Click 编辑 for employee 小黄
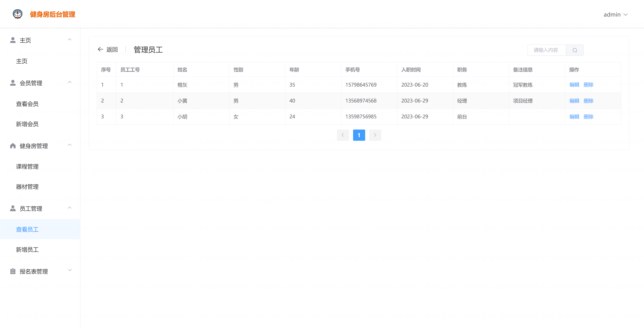This screenshot has height=328, width=644. 574,101
